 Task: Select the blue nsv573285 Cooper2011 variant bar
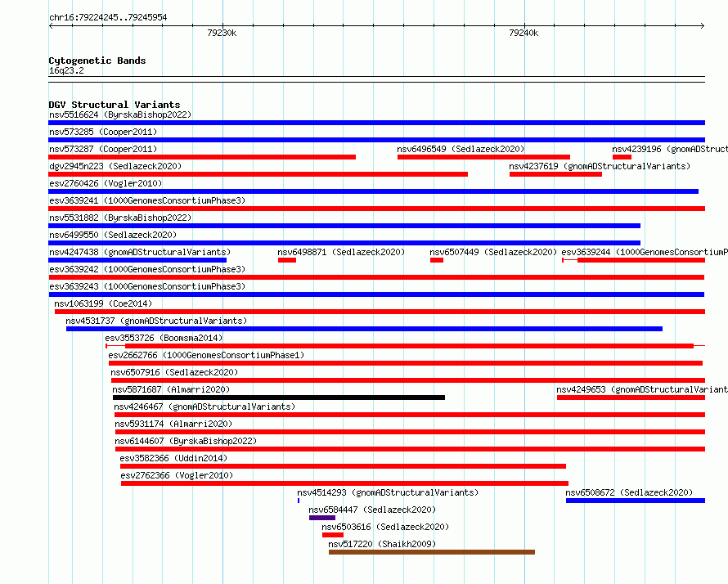click(376, 140)
